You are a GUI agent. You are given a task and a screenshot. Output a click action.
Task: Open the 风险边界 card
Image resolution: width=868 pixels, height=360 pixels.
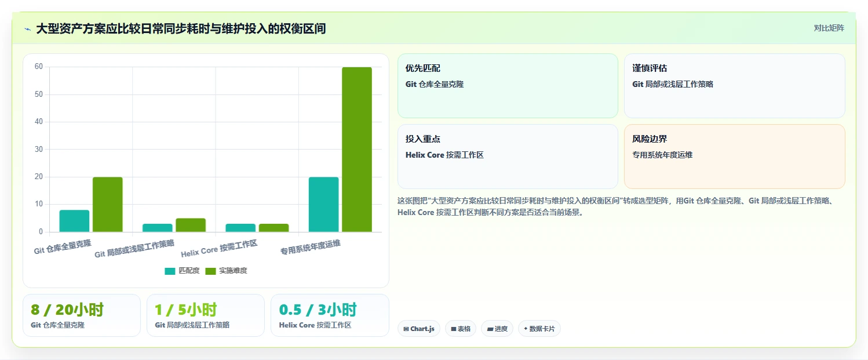(x=734, y=157)
